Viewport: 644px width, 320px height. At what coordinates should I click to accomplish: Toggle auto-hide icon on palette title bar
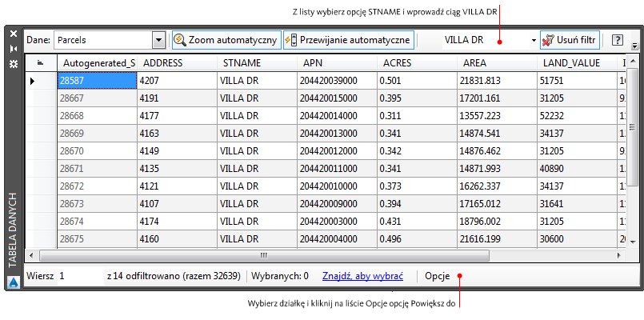click(x=14, y=49)
